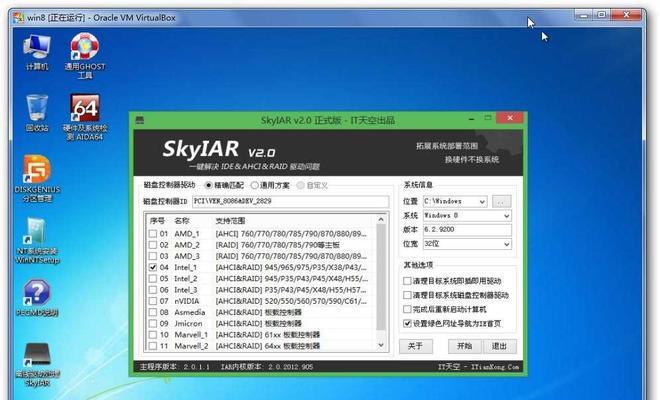Click the 退出 exit button
Image resolution: width=660 pixels, height=400 pixels.
click(x=499, y=346)
